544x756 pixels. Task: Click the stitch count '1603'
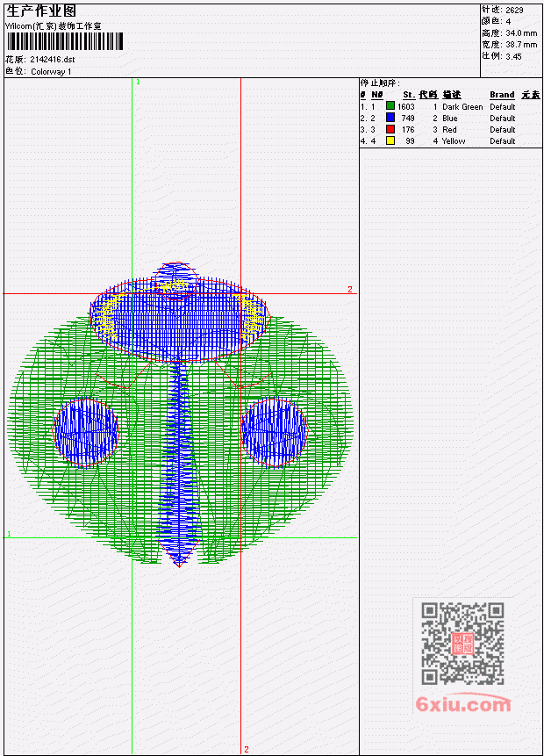click(x=405, y=106)
